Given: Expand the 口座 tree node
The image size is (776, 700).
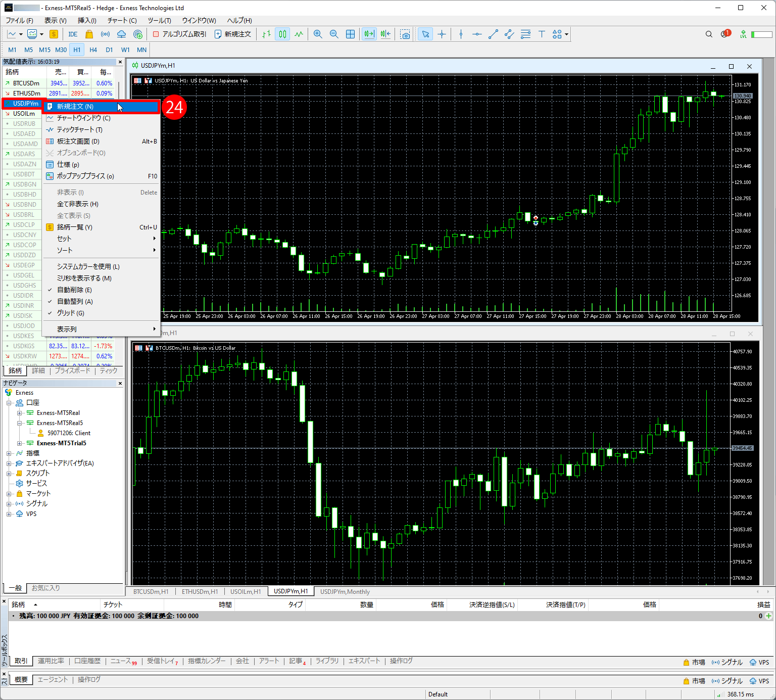Looking at the screenshot, I should click(x=9, y=403).
